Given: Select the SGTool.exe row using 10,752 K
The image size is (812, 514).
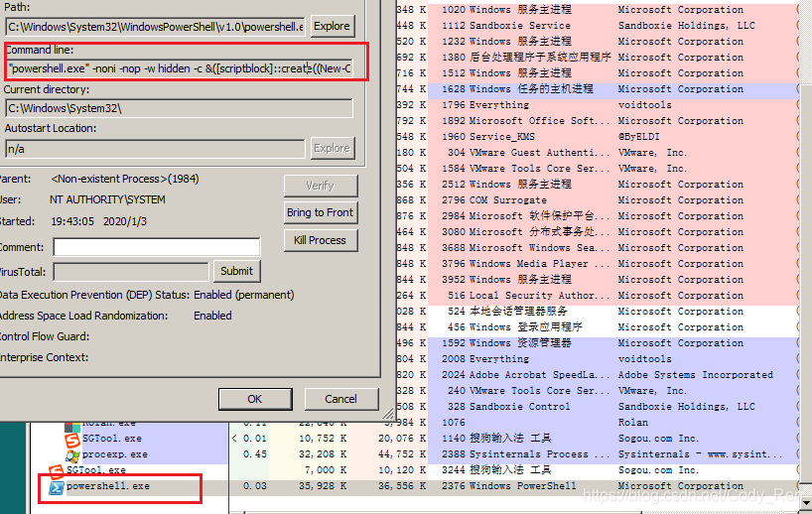Looking at the screenshot, I should (x=417, y=439).
